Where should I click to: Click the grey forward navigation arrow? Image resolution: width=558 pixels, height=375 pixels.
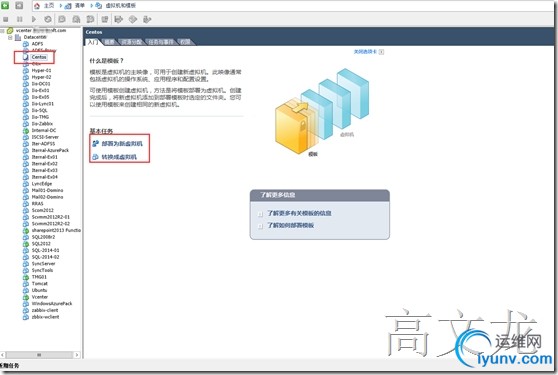point(19,5)
